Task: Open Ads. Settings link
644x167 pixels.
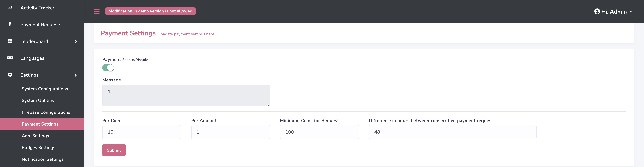Action: click(x=35, y=136)
